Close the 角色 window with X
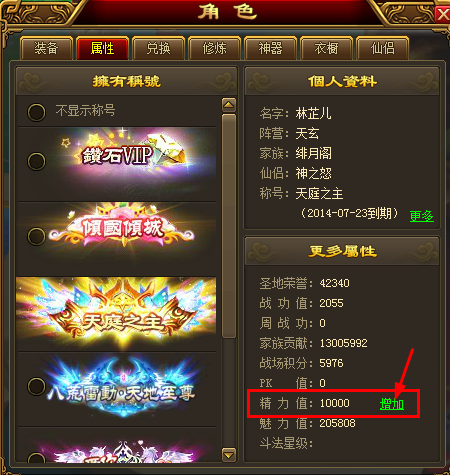Screen dimensions: 450x475 [x=443, y=15]
